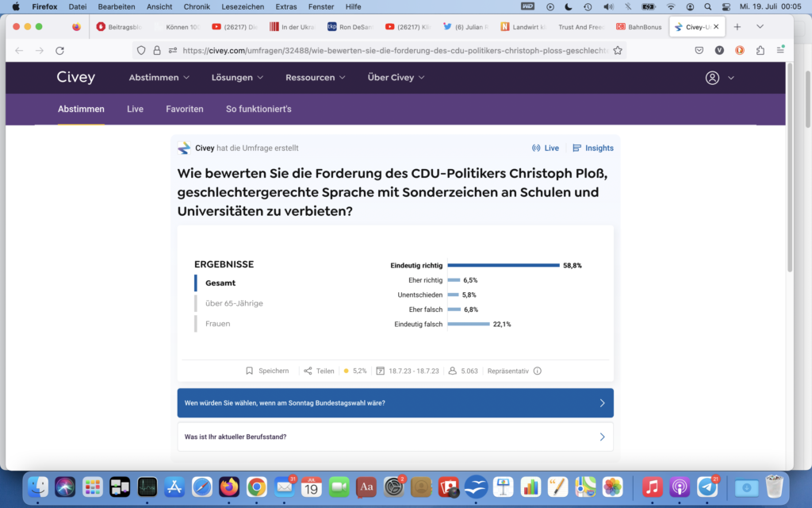
Task: Click the Speichern bookmark icon
Action: [x=249, y=371]
